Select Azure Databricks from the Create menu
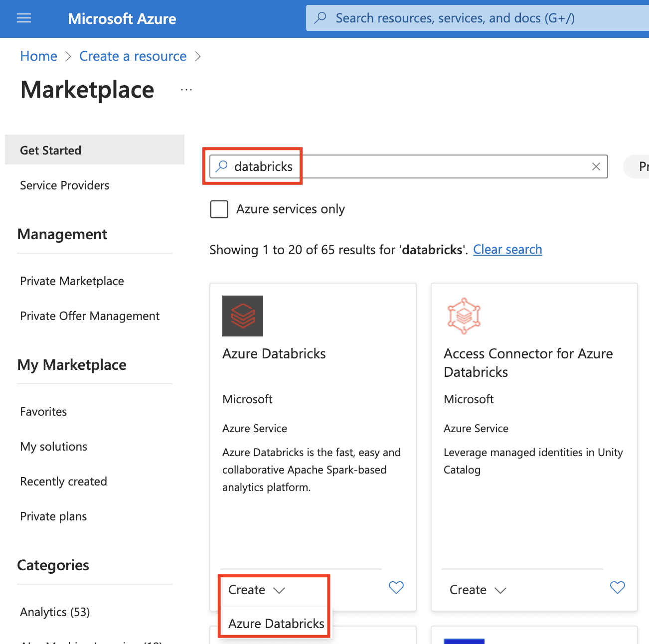Screen dimensions: 649x644 click(x=276, y=624)
